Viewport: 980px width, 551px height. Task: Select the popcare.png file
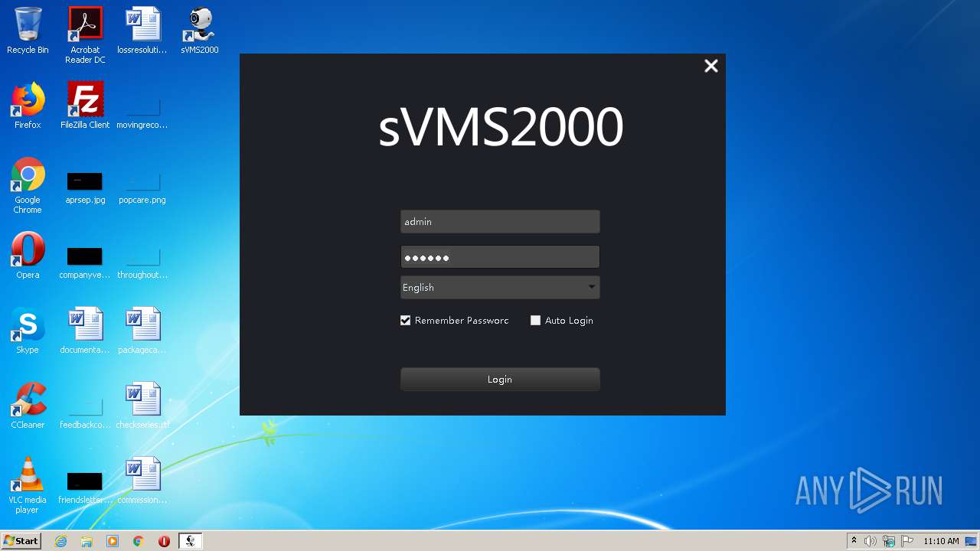(x=142, y=188)
